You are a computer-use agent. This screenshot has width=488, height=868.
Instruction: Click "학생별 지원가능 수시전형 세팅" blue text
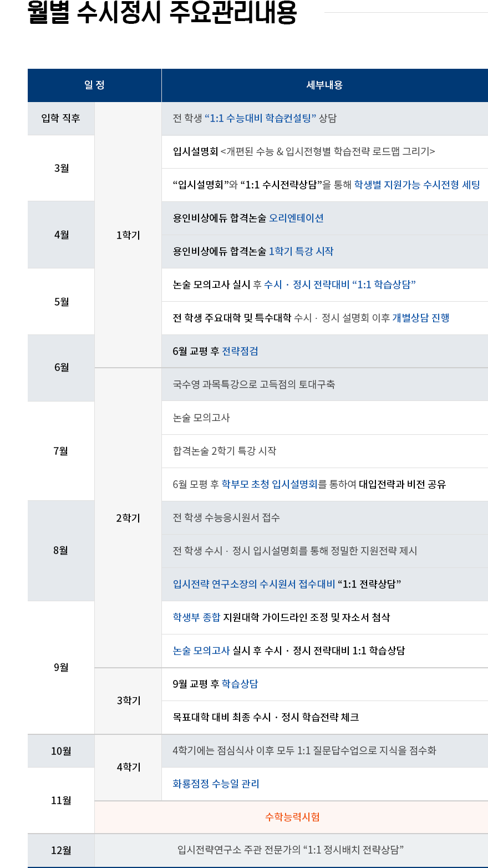pyautogui.click(x=417, y=185)
